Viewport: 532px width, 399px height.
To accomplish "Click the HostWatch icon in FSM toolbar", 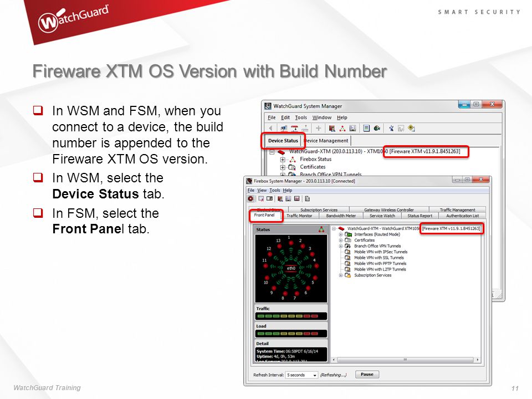I will tap(288, 199).
